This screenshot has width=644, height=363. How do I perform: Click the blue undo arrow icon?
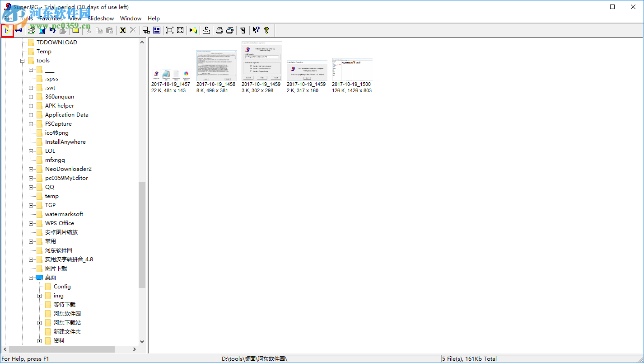52,30
